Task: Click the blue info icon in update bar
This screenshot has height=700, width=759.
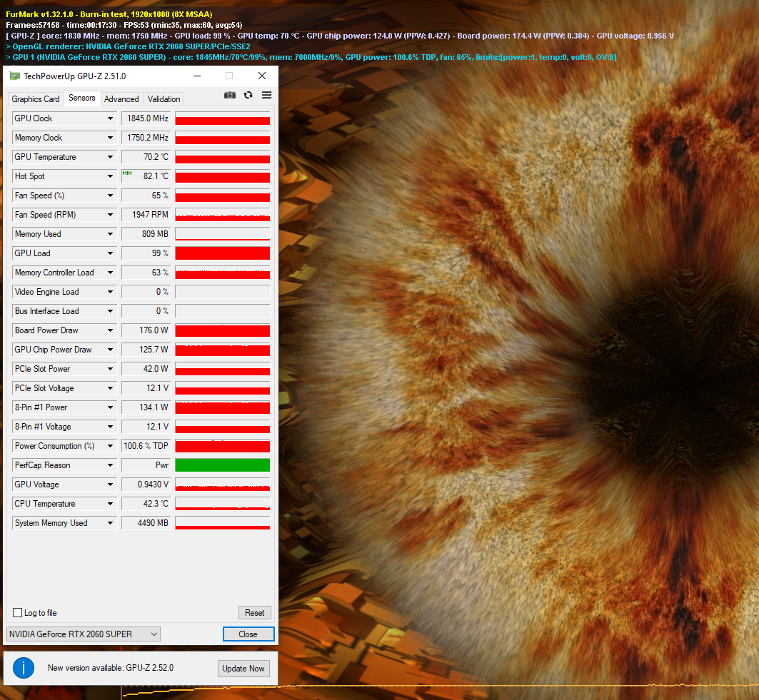Action: tap(24, 668)
